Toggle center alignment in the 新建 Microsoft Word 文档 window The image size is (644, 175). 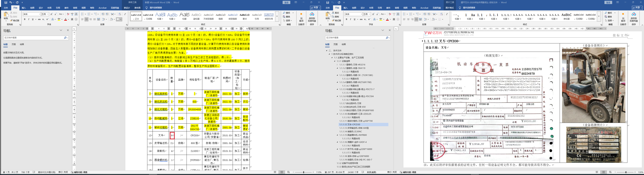(x=86, y=19)
